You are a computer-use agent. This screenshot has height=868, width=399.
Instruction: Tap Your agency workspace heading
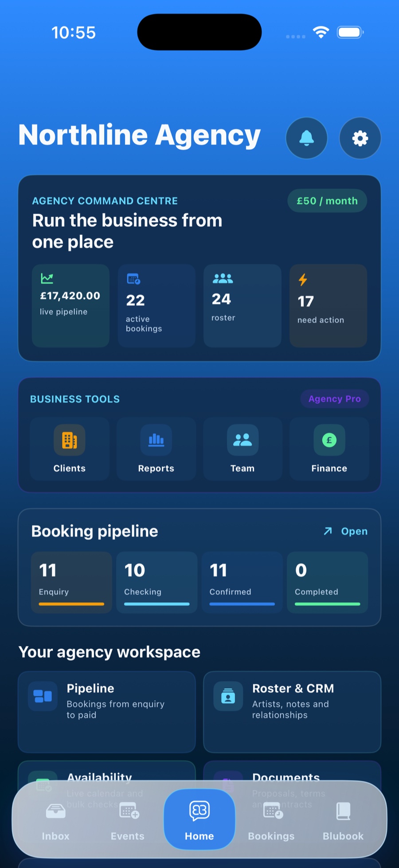110,652
